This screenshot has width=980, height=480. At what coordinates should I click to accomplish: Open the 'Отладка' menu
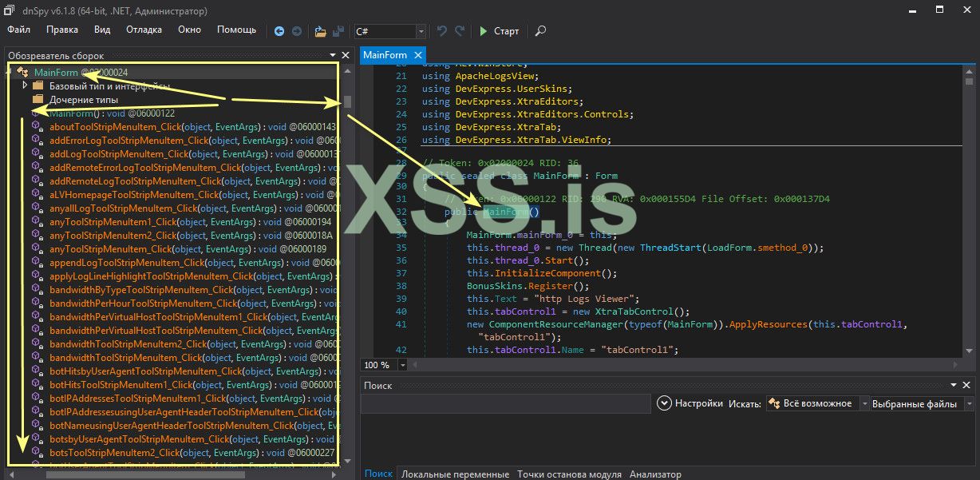pyautogui.click(x=144, y=30)
